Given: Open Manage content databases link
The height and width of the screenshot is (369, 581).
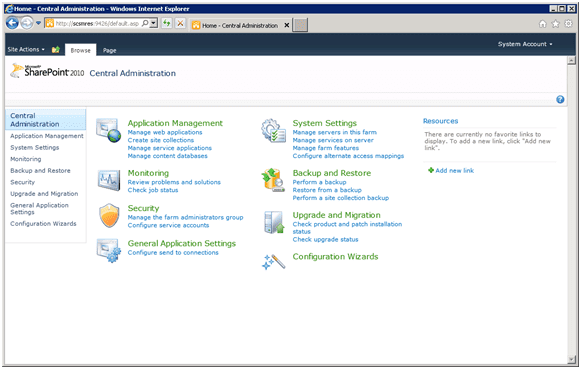Looking at the screenshot, I should pos(167,156).
